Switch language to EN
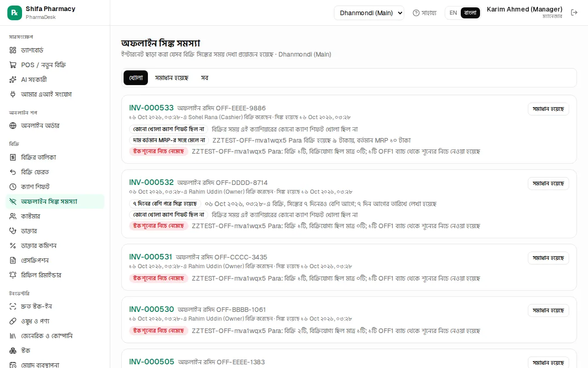The width and height of the screenshot is (588, 368). [x=453, y=13]
